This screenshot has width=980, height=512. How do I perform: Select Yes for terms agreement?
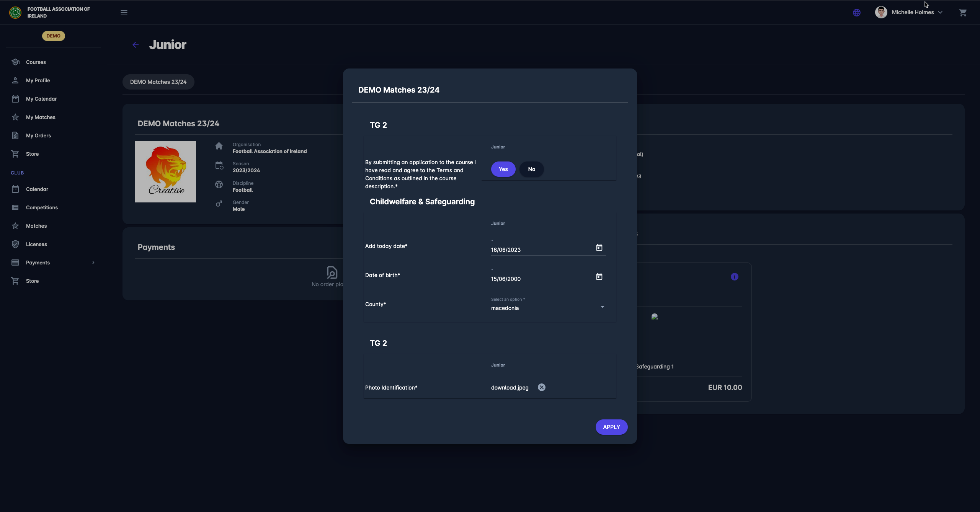503,169
